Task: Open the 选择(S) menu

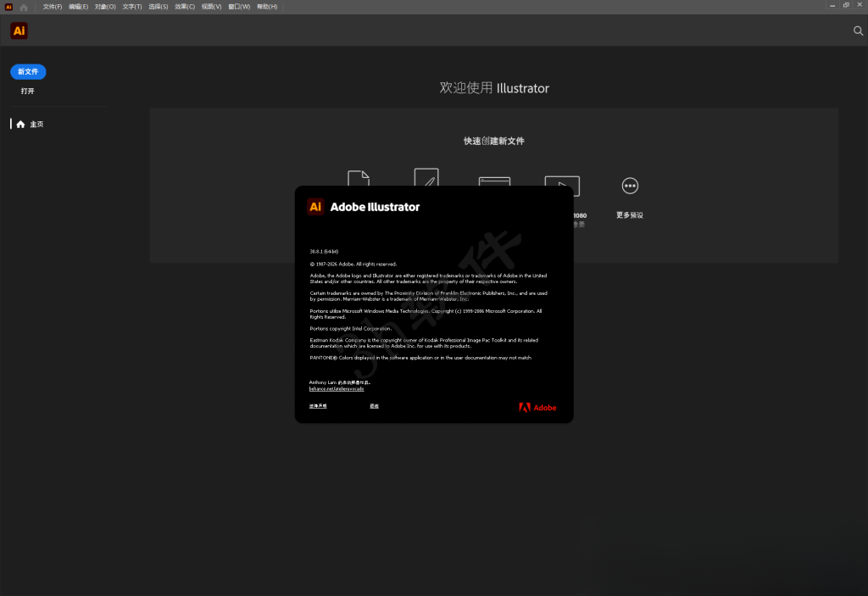Action: tap(159, 7)
